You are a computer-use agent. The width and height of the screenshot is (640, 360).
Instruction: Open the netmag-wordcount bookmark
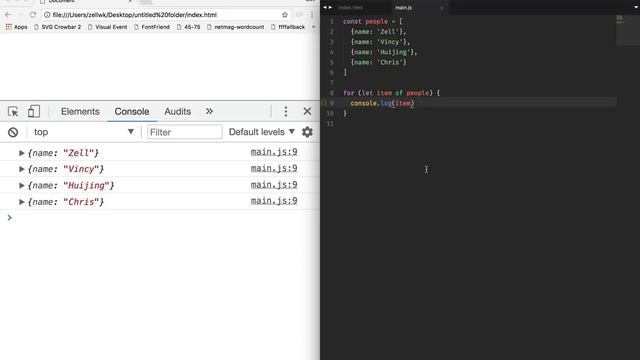(x=236, y=27)
